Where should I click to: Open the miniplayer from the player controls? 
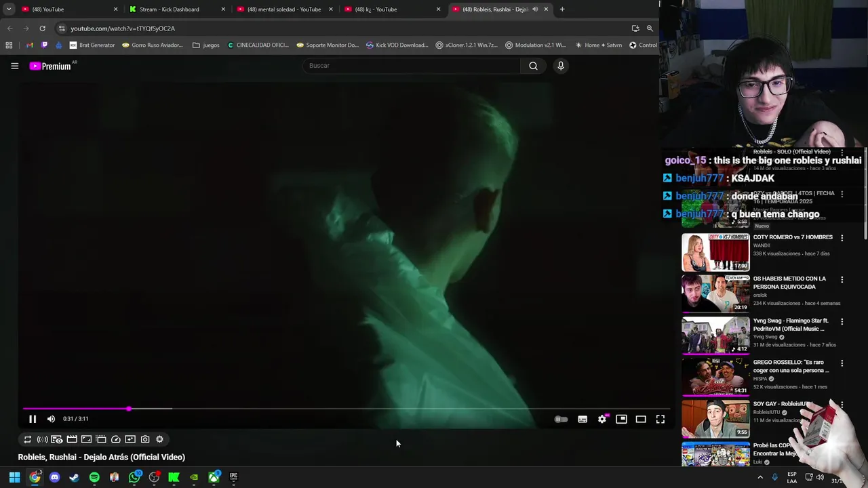coord(621,420)
